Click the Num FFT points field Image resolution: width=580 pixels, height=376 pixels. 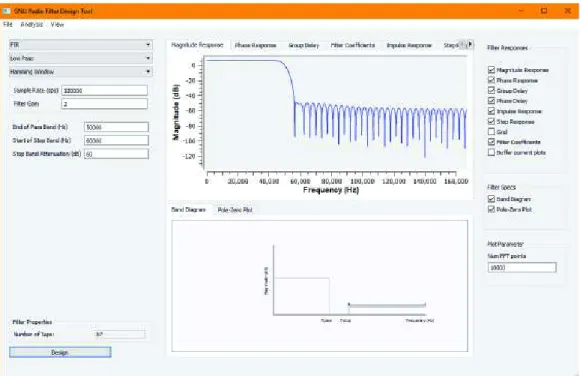[522, 267]
